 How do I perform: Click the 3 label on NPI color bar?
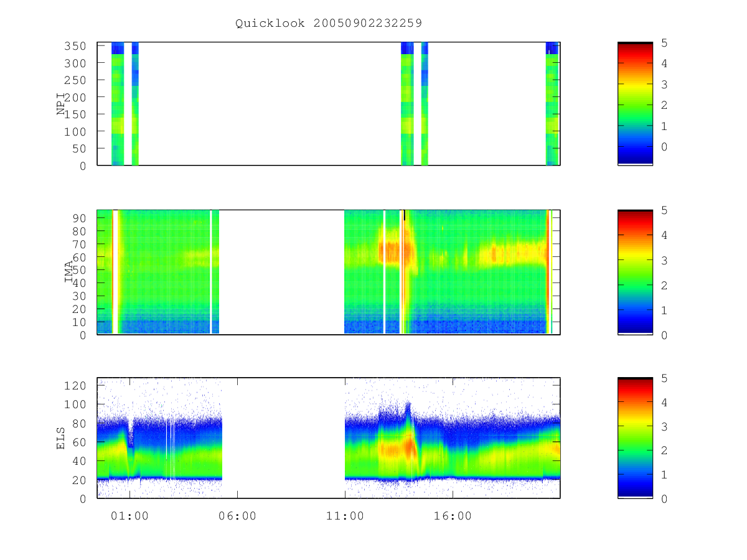(x=665, y=84)
